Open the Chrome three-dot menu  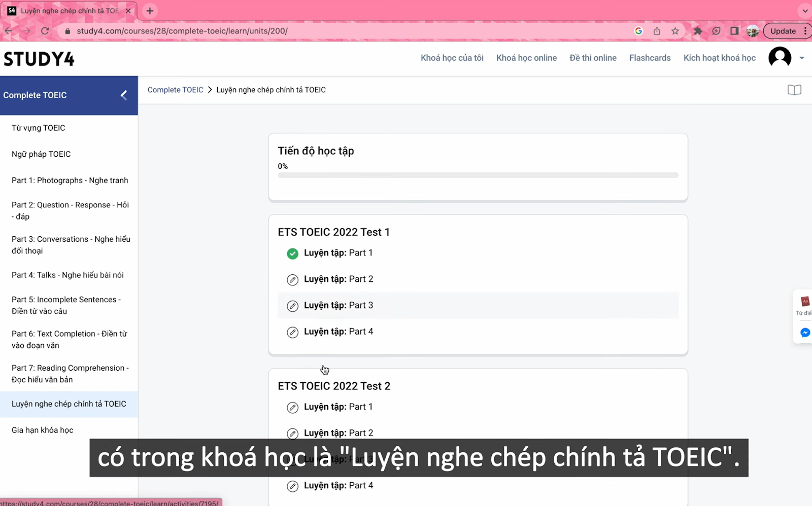click(805, 31)
